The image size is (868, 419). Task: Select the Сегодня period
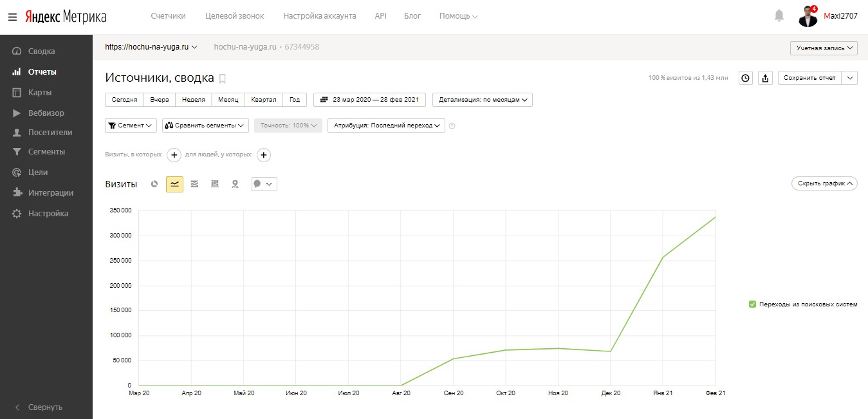click(124, 100)
